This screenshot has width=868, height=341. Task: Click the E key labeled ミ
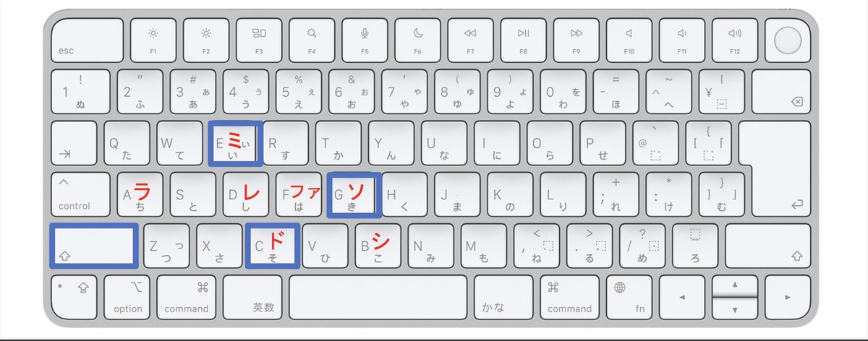click(234, 143)
